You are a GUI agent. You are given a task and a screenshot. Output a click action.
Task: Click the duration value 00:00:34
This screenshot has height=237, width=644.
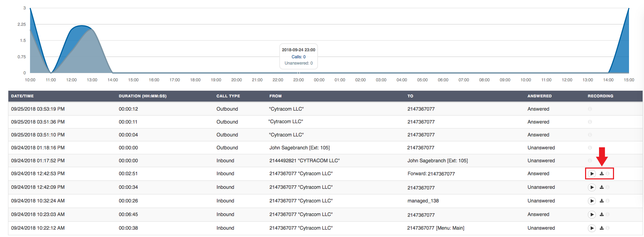(x=128, y=187)
